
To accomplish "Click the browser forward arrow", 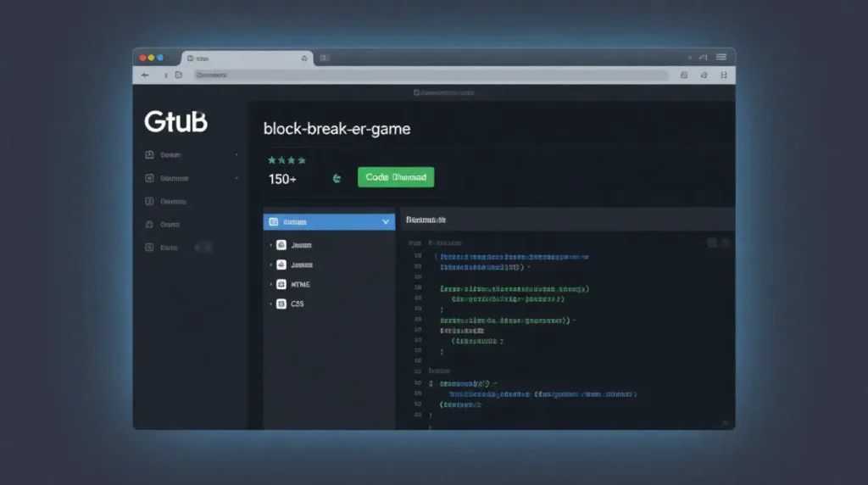I will click(x=165, y=75).
